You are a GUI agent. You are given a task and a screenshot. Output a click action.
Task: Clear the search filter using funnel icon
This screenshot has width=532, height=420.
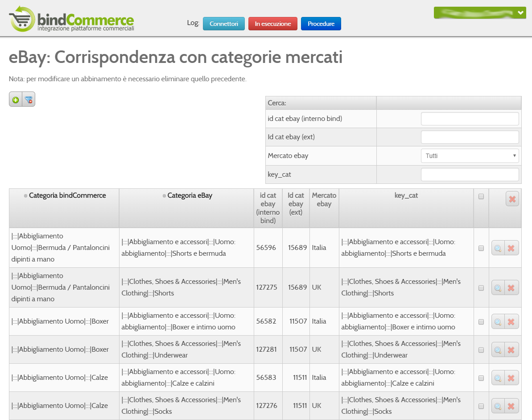pos(29,100)
